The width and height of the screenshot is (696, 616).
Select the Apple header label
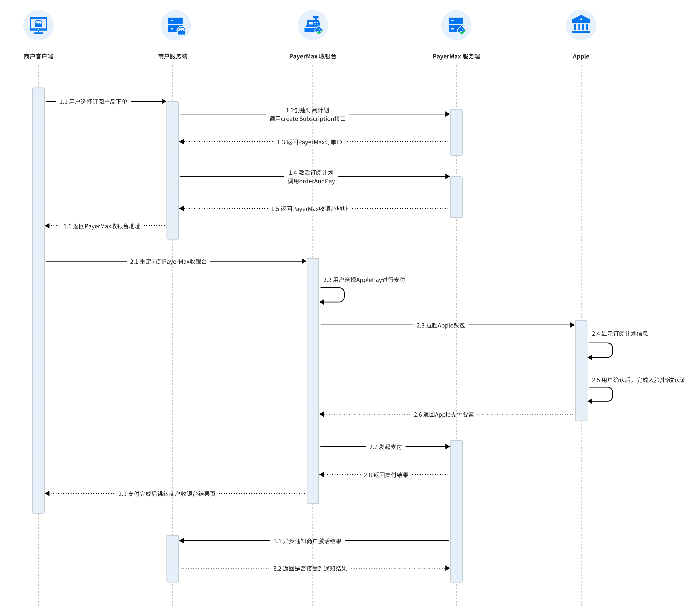[x=581, y=56]
